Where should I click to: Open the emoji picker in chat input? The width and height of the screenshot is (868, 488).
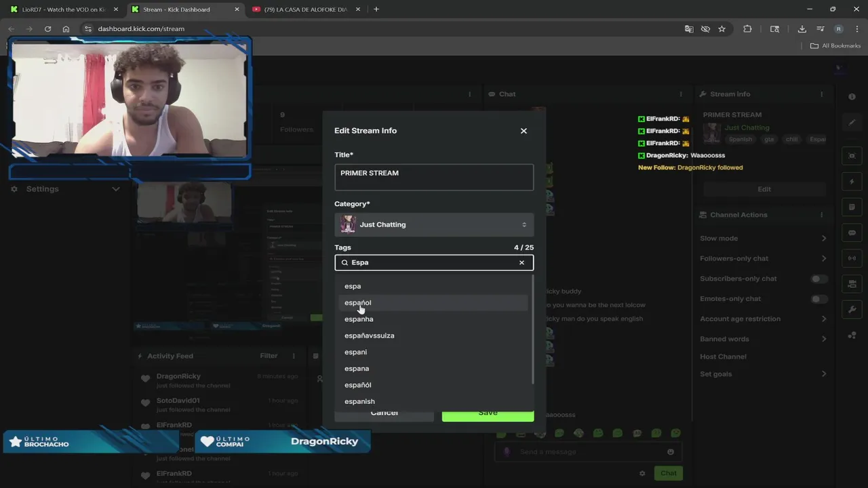click(671, 452)
